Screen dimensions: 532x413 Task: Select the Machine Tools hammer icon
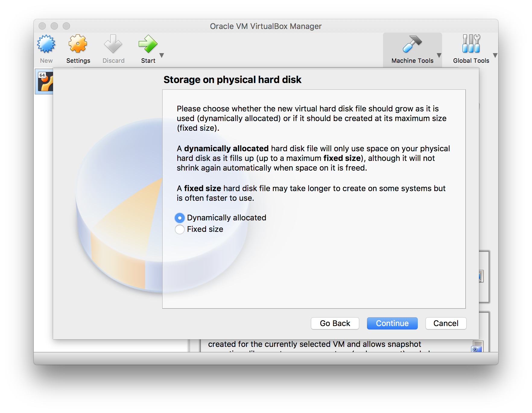(412, 44)
